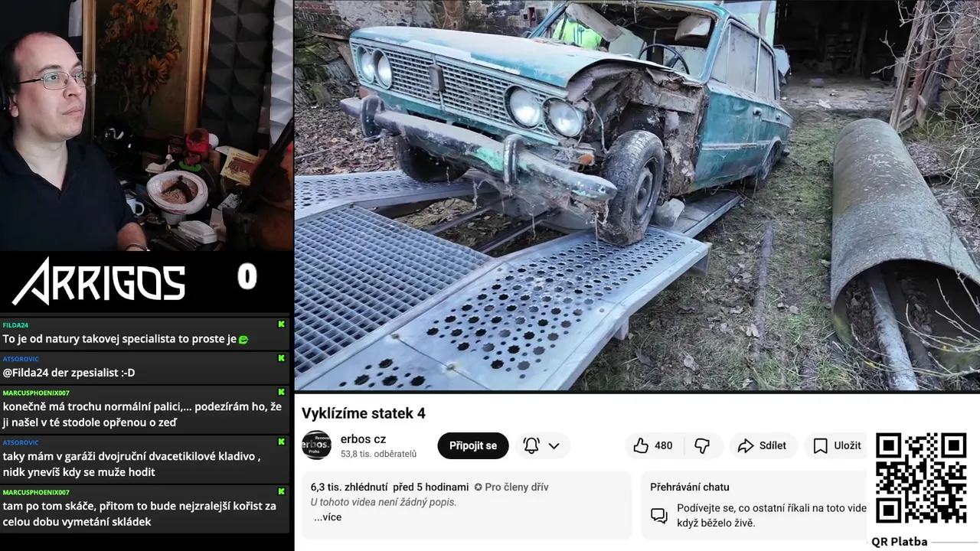The width and height of the screenshot is (980, 551).
Task: Click the Vyklízíme statek 4 video title
Action: pos(363,413)
